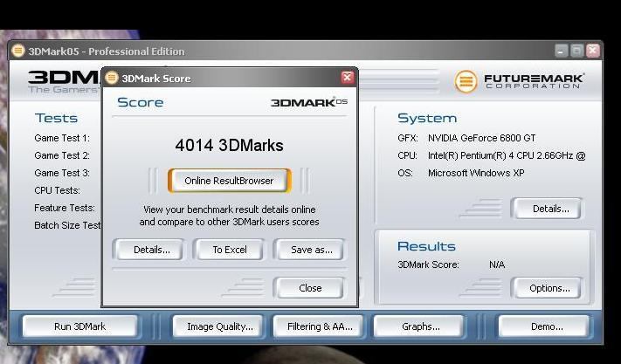Close the 3DMark05 Professional Edition window
621x364 pixels.
[592, 51]
